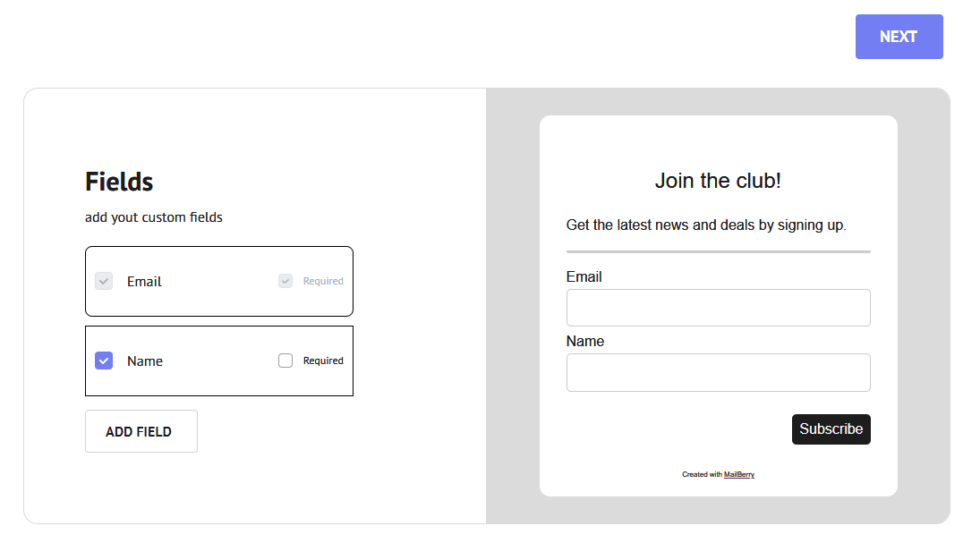980x543 pixels.
Task: Click the Email Required checkbox
Action: [285, 281]
